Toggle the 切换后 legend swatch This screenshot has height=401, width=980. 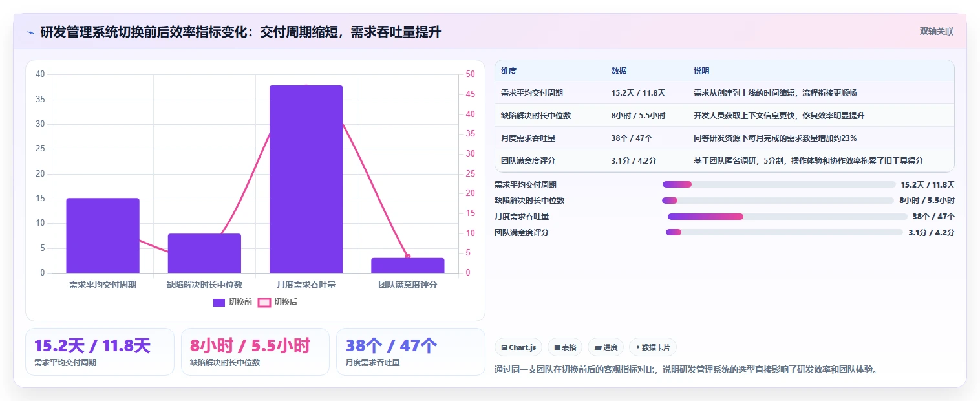click(x=264, y=302)
